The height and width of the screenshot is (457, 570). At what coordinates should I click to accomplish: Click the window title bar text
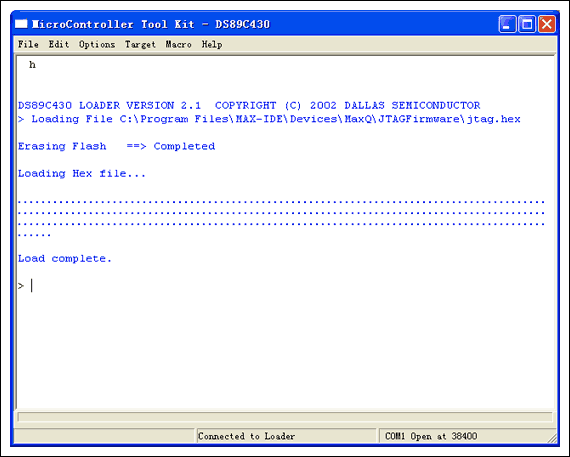click(151, 24)
